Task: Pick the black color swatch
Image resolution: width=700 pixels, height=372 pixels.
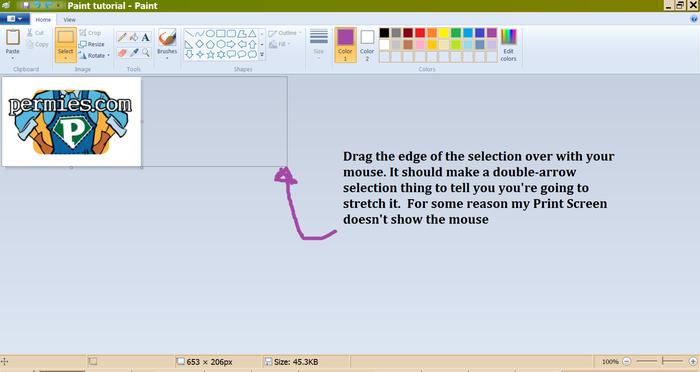Action: 384,33
